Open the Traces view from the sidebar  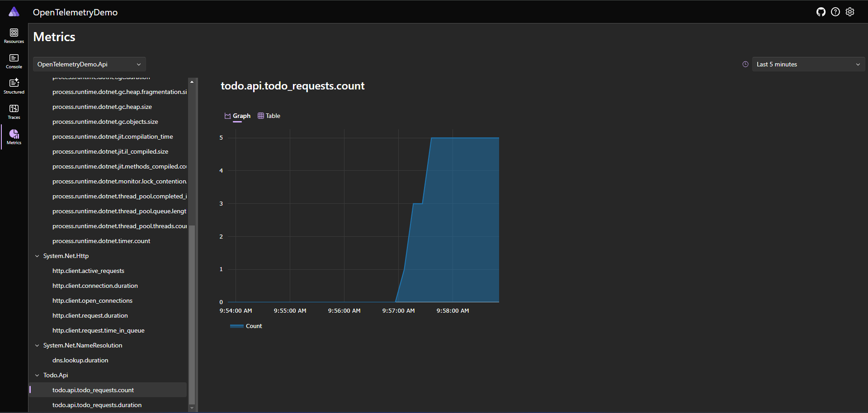point(14,111)
